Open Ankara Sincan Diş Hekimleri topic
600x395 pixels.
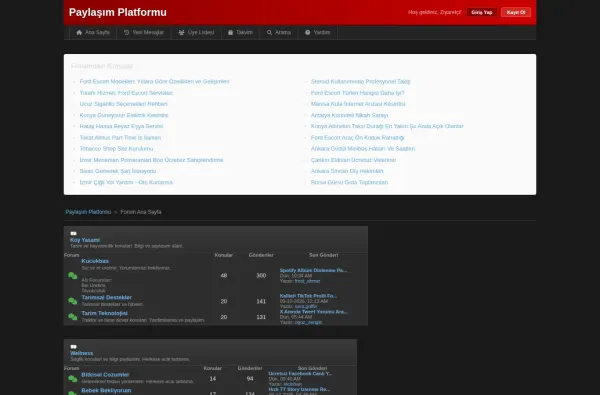[x=347, y=171]
